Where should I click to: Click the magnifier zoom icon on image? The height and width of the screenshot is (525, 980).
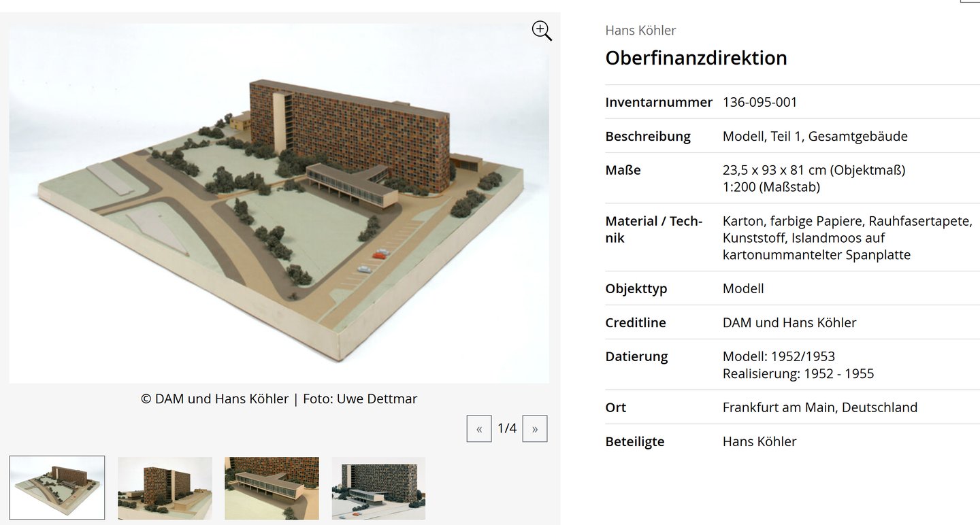[x=542, y=31]
